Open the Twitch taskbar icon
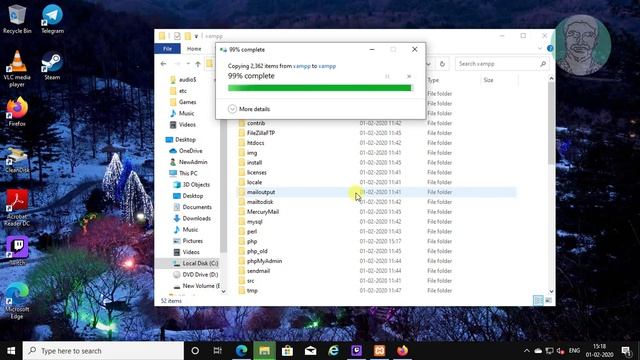The width and height of the screenshot is (640, 360). tap(356, 351)
